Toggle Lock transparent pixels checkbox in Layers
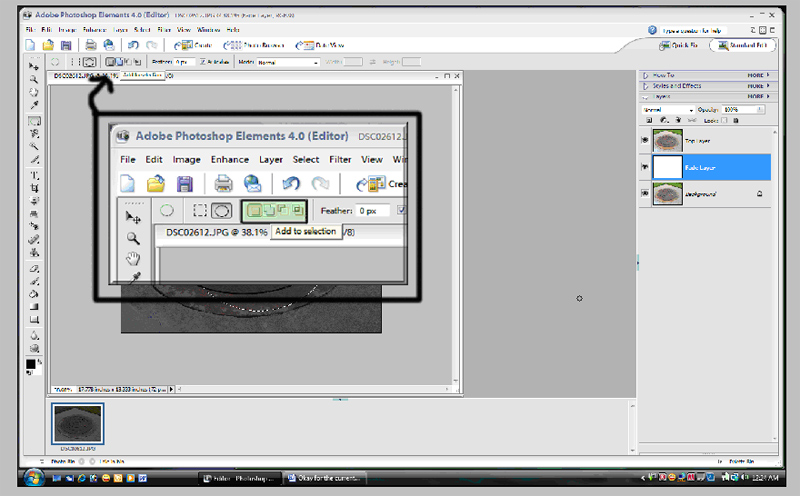 tap(724, 120)
